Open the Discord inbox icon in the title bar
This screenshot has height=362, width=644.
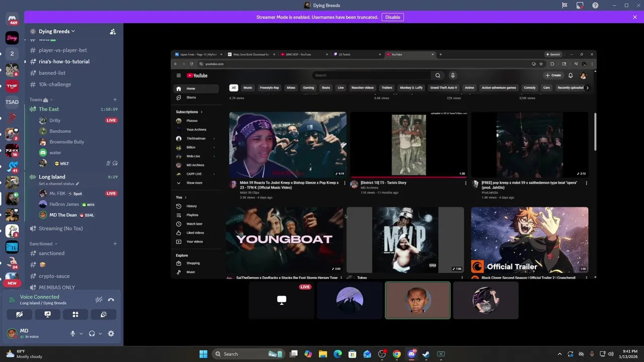click(x=580, y=6)
